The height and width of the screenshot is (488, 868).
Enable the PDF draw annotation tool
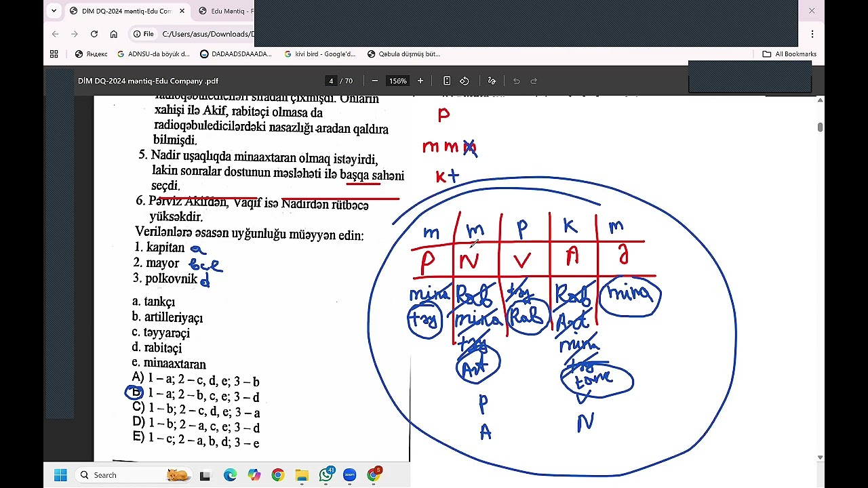pyautogui.click(x=492, y=81)
